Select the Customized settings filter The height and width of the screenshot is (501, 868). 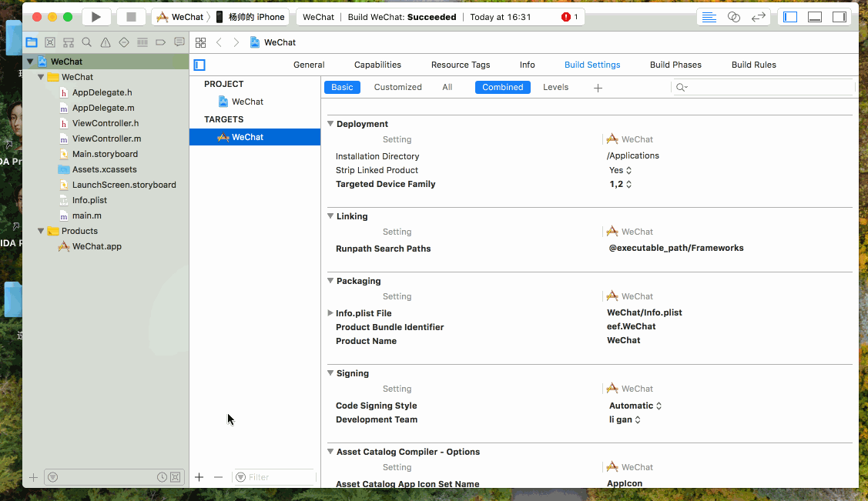pyautogui.click(x=397, y=88)
